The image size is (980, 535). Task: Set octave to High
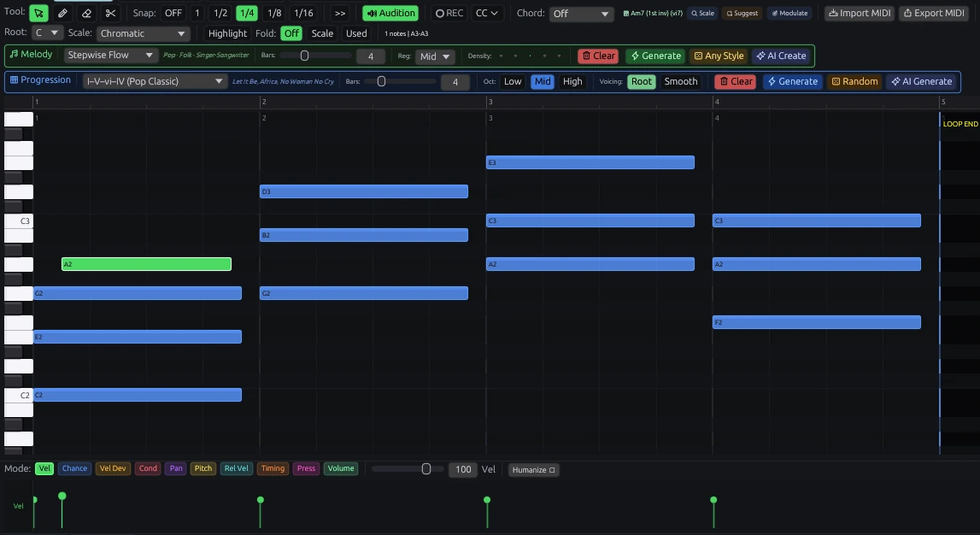[572, 81]
